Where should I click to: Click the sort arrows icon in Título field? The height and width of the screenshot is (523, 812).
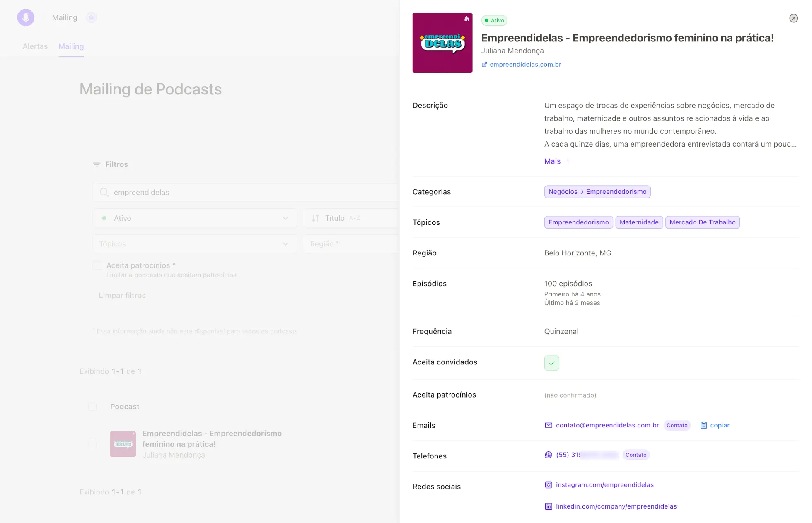pyautogui.click(x=315, y=218)
